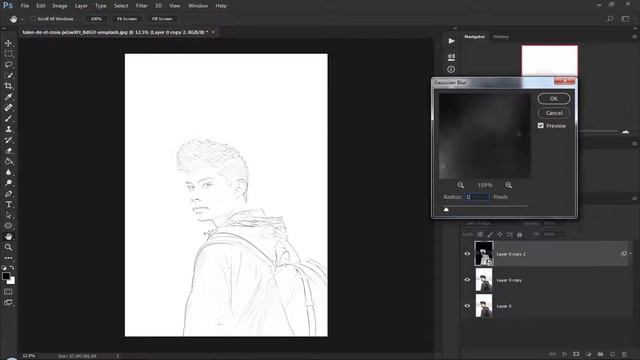
Task: Select the Dodge tool
Action: [x=8, y=183]
